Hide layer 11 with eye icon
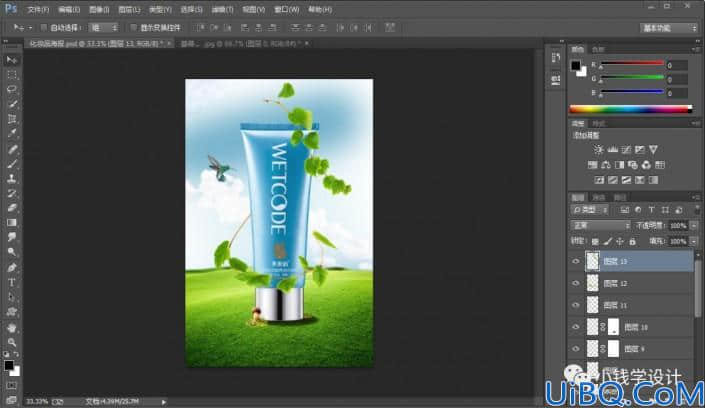The height and width of the screenshot is (408, 705). click(576, 305)
